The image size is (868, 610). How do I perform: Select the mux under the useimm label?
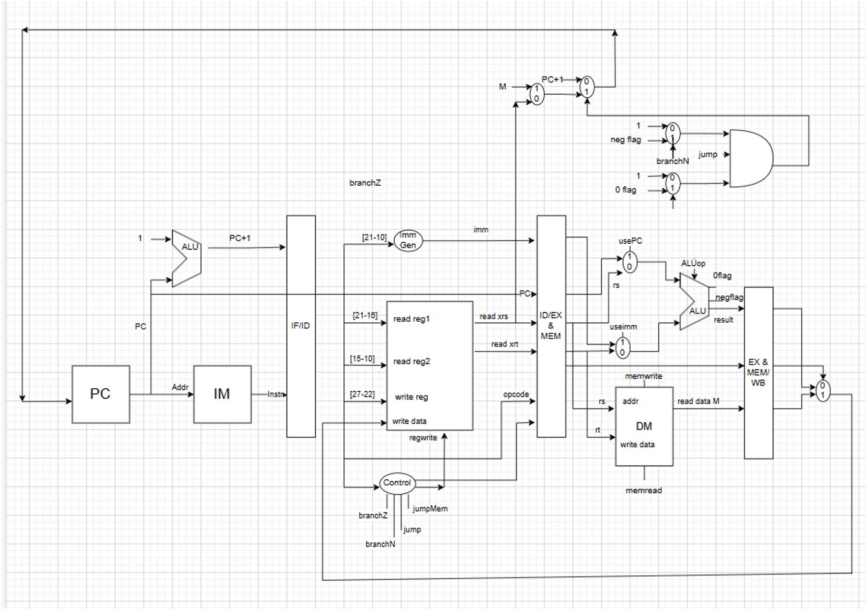tap(622, 347)
